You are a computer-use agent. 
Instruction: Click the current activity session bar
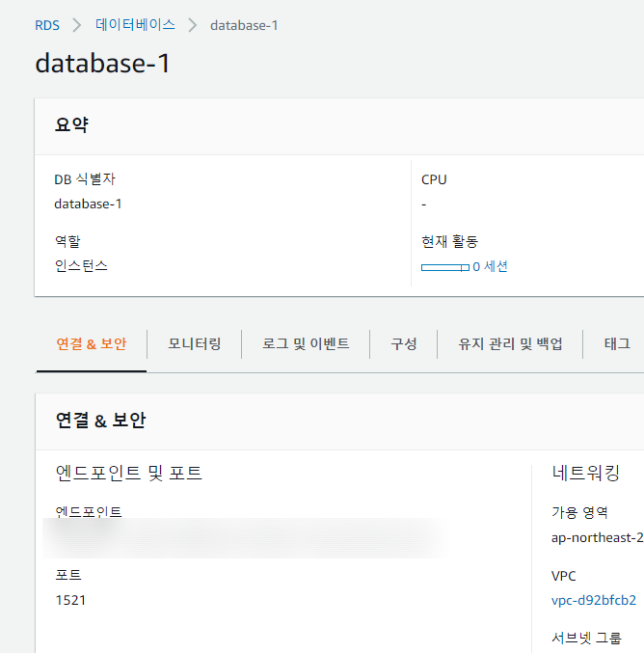coord(444,267)
